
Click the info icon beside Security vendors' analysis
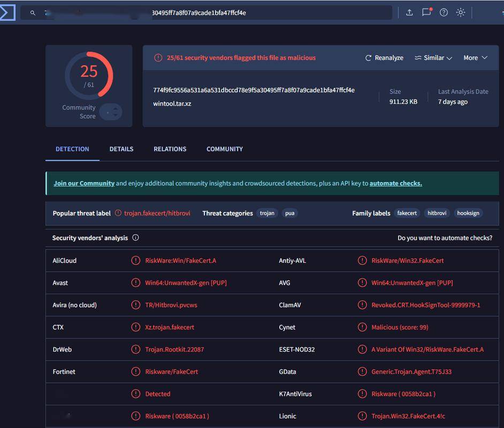136,238
